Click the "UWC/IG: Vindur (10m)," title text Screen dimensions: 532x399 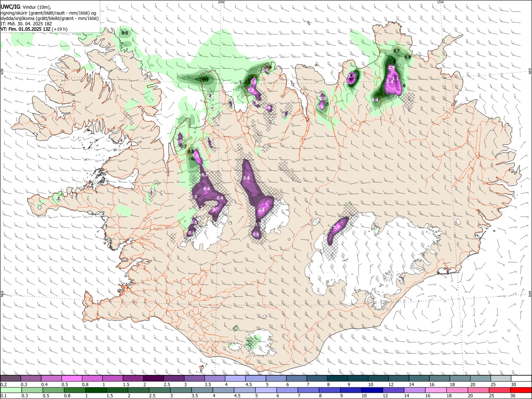tap(26, 7)
